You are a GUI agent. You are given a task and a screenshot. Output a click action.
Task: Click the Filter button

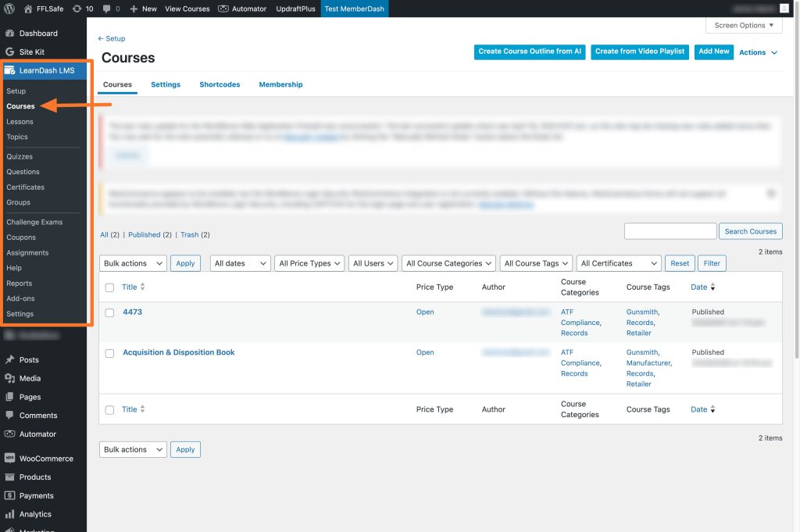(x=712, y=263)
